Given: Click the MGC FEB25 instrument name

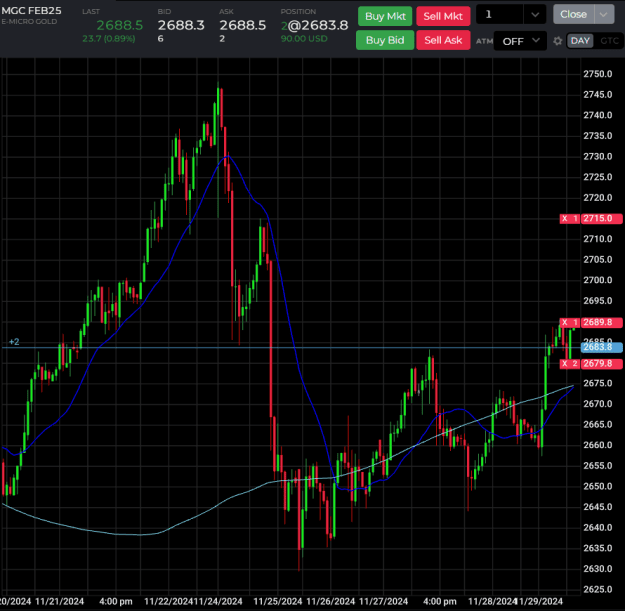Looking at the screenshot, I should click(x=31, y=11).
